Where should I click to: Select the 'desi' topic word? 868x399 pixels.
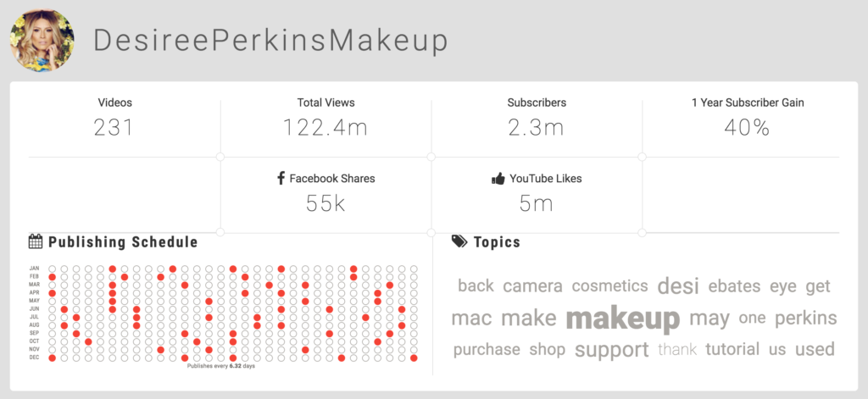678,286
